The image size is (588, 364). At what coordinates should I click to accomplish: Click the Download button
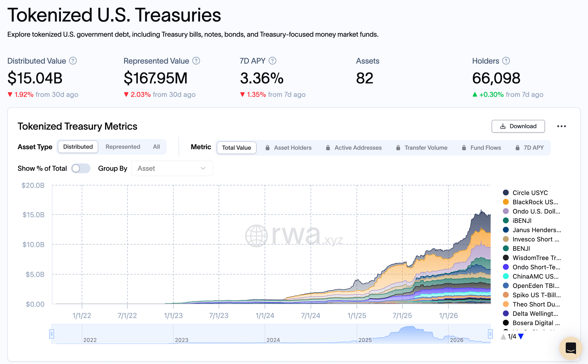(x=518, y=126)
